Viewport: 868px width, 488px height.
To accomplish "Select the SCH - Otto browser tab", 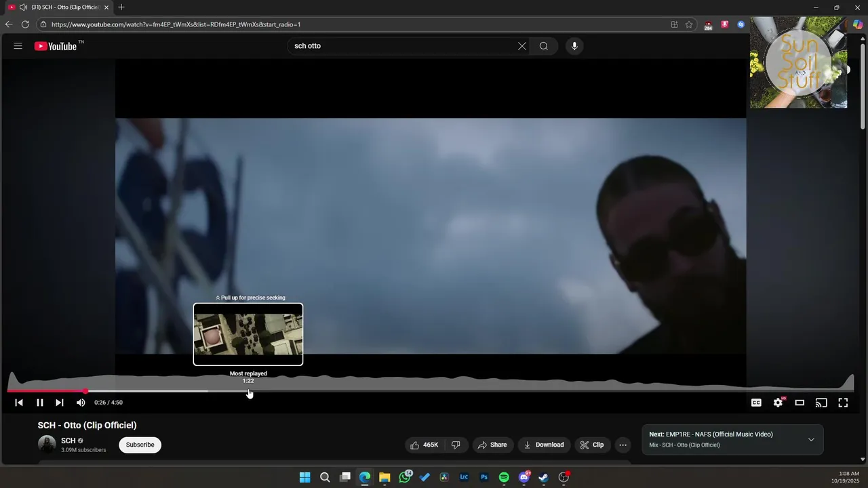I will [58, 7].
